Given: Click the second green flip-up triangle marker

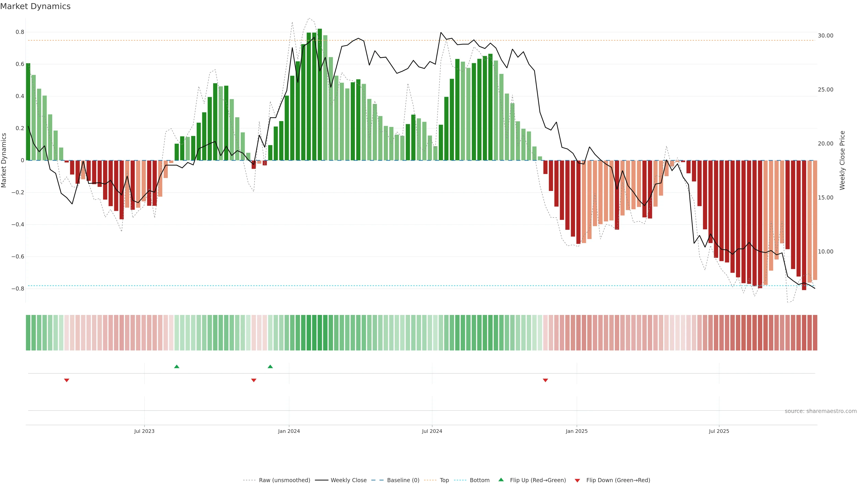Looking at the screenshot, I should coord(270,366).
